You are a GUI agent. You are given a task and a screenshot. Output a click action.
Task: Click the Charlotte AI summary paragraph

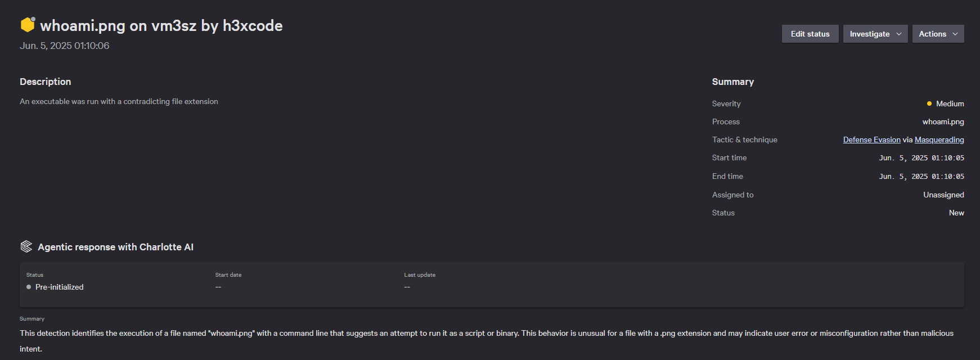click(487, 334)
